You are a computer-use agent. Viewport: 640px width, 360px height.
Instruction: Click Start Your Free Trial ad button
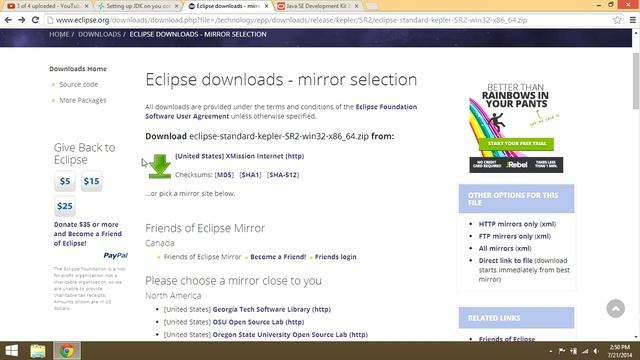click(516, 144)
